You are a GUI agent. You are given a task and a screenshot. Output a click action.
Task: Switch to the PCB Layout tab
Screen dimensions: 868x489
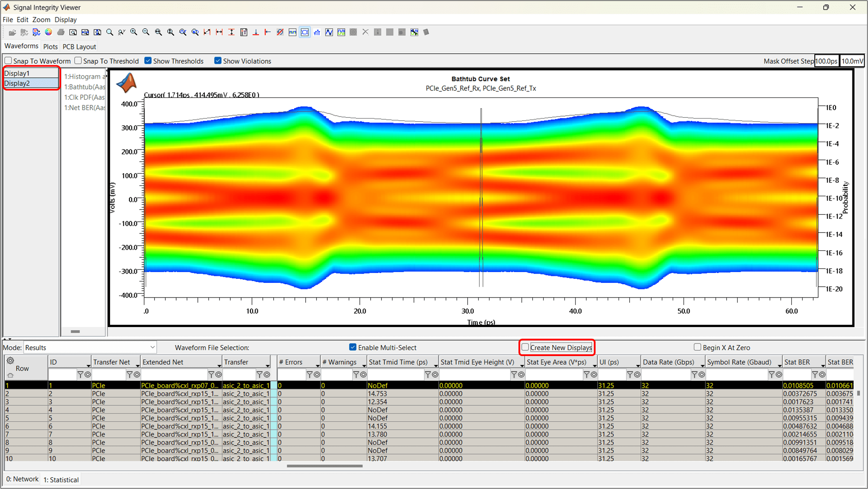point(79,46)
